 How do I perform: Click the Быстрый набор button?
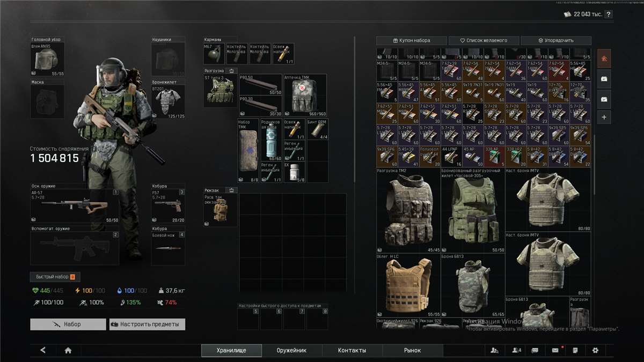55,277
